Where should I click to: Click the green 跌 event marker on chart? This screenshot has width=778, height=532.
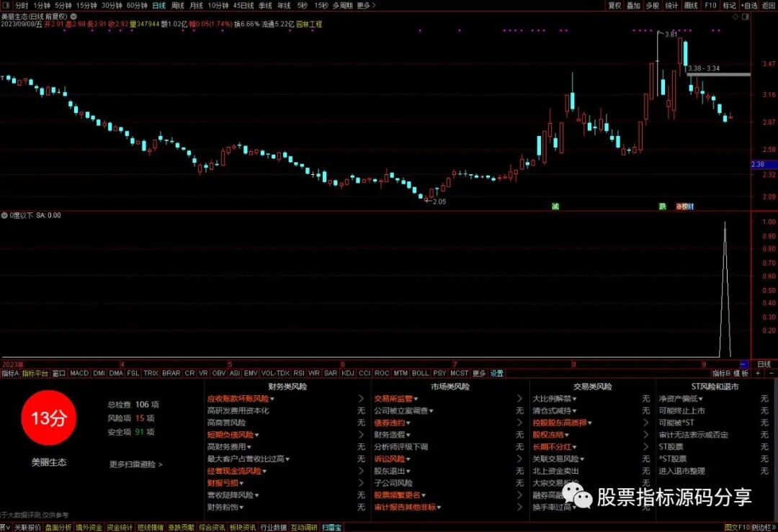663,207
